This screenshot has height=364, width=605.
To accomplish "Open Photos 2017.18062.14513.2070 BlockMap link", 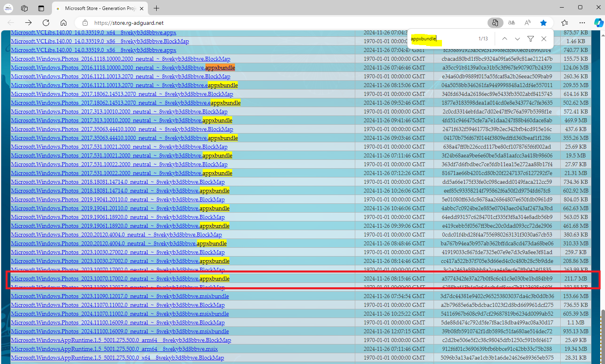I will [x=122, y=94].
